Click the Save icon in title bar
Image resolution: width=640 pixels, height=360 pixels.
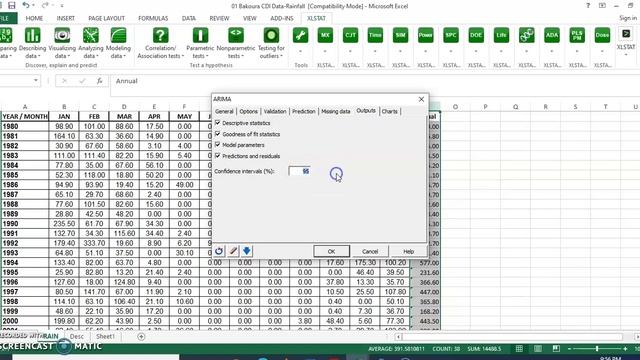(x=12, y=6)
